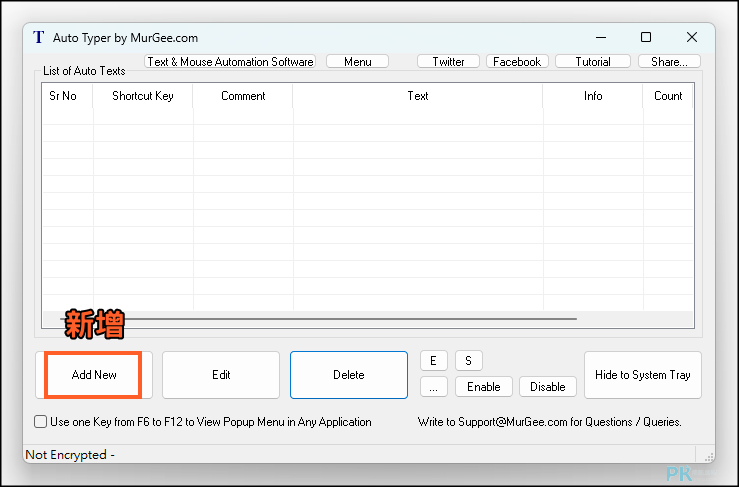Hide application to System Tray
739x487 pixels.
(x=643, y=375)
